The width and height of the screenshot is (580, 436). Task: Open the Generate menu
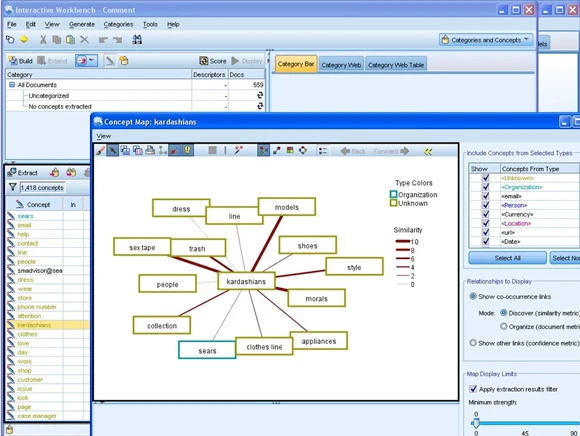[82, 24]
